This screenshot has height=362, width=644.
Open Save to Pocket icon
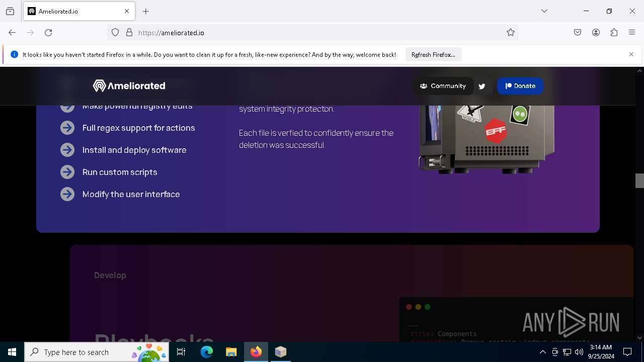tap(578, 33)
